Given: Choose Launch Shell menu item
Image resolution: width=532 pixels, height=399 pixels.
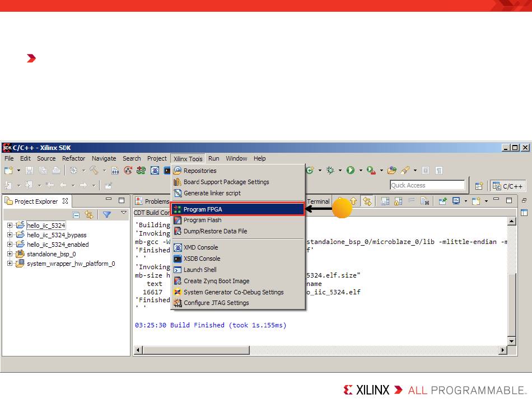Looking at the screenshot, I should (x=237, y=270).
